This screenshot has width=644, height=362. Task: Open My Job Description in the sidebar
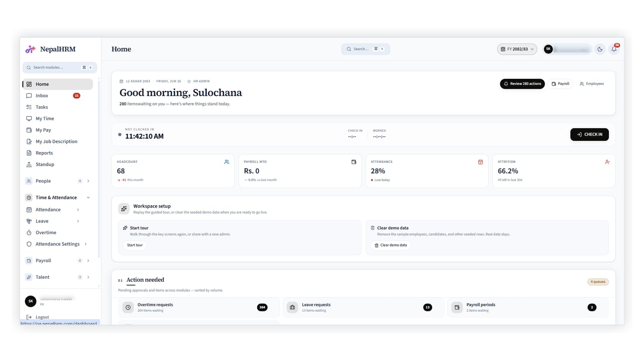click(58, 142)
